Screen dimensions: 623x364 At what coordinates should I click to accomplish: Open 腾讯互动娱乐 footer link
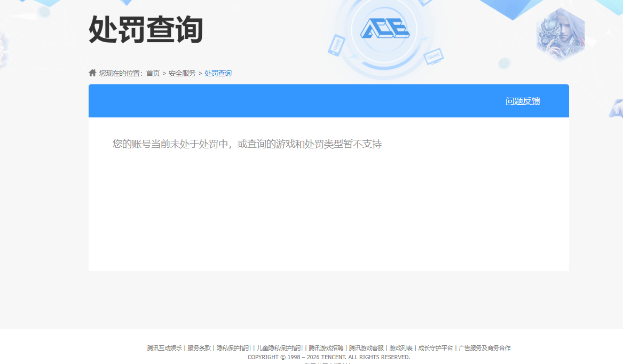tap(164, 348)
